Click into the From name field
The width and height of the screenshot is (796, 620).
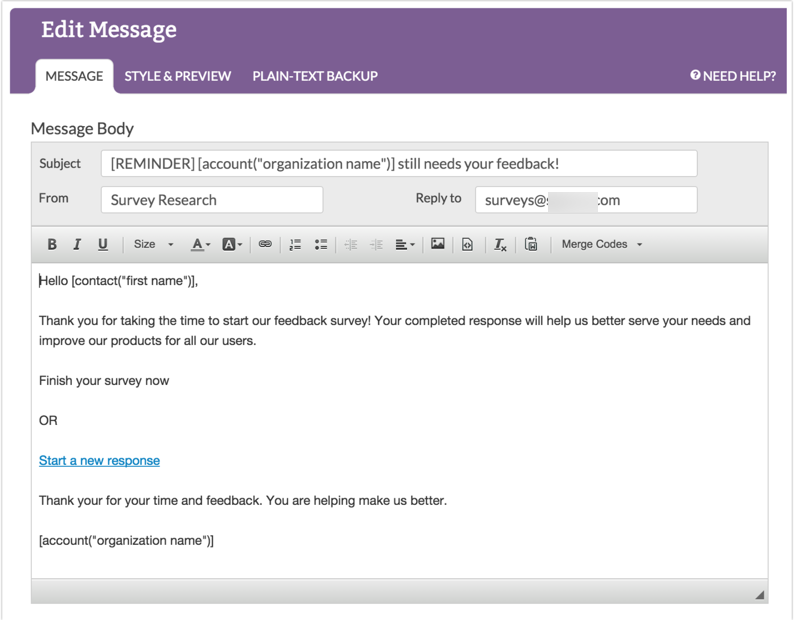click(x=212, y=200)
